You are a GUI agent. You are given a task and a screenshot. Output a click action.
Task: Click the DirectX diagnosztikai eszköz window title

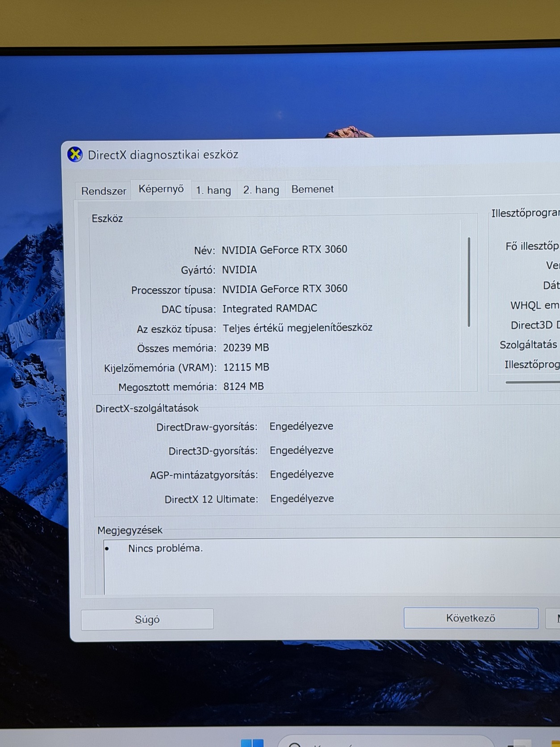click(163, 155)
